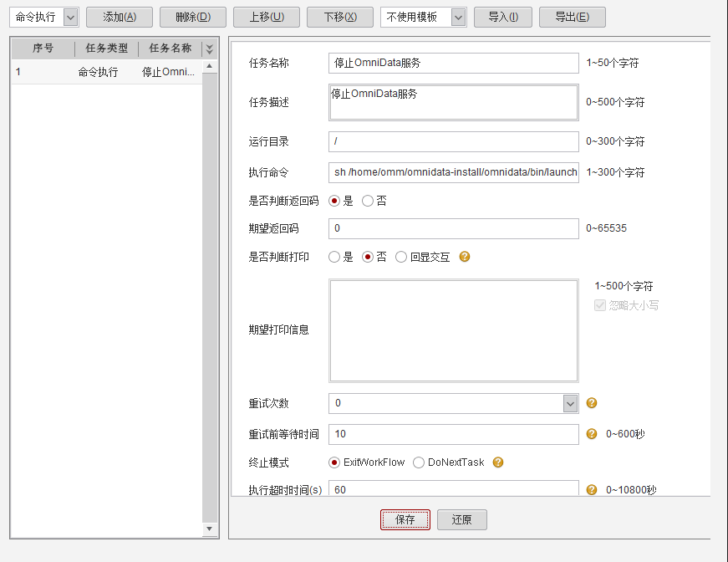
Task: Select 是 for 是否判断返回码
Action: pyautogui.click(x=334, y=201)
